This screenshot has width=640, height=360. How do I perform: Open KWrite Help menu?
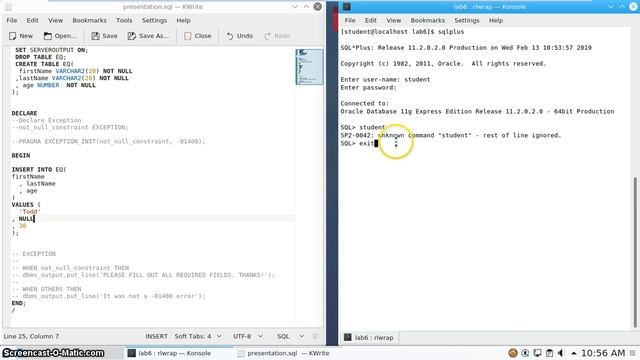point(183,20)
